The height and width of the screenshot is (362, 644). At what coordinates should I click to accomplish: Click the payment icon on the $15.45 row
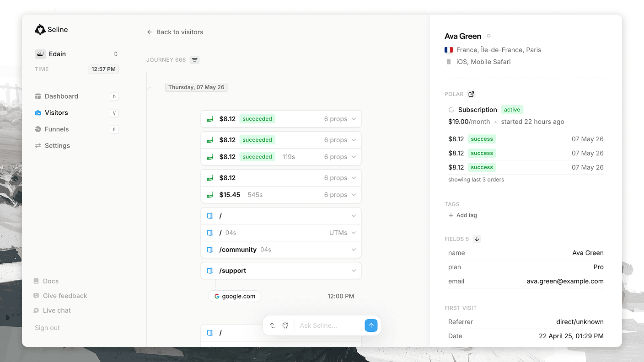pos(210,195)
